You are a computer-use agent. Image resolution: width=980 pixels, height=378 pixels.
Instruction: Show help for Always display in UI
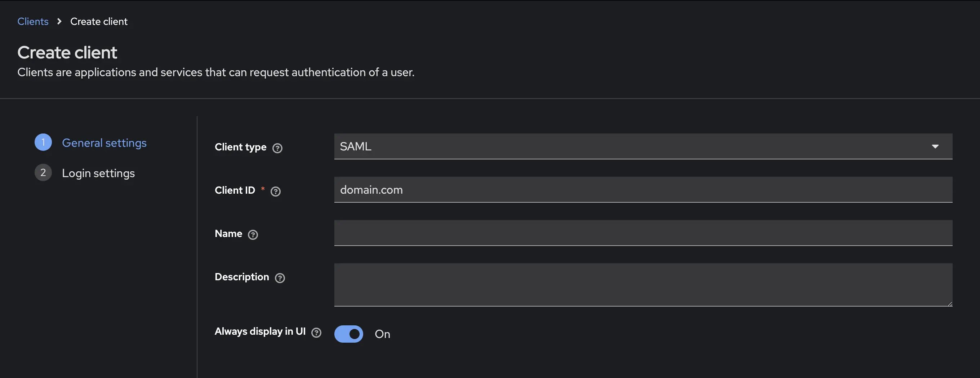coord(316,333)
